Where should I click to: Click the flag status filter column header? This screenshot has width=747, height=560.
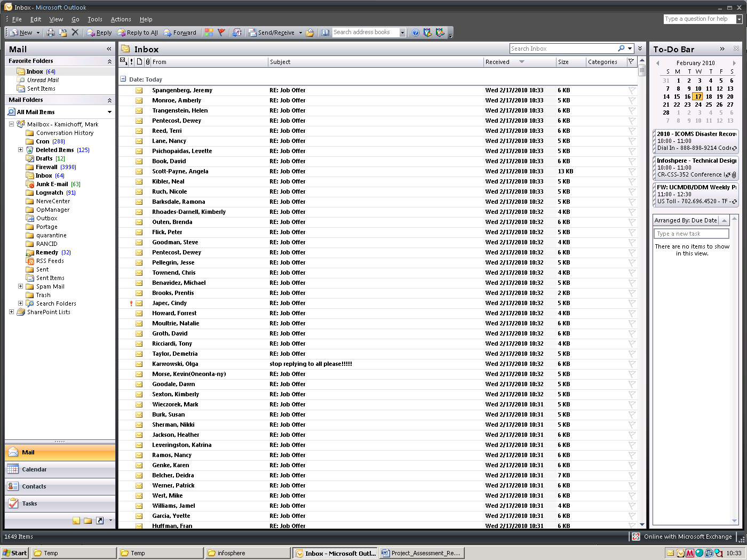631,62
